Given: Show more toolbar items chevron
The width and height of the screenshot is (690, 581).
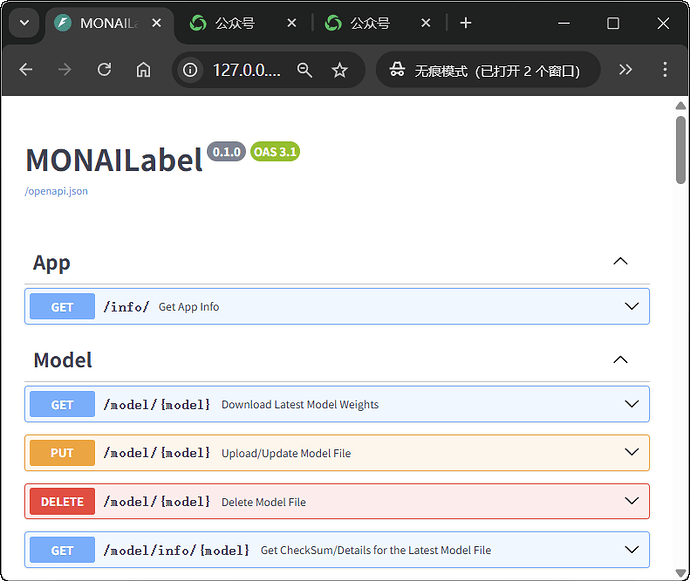Looking at the screenshot, I should point(626,70).
